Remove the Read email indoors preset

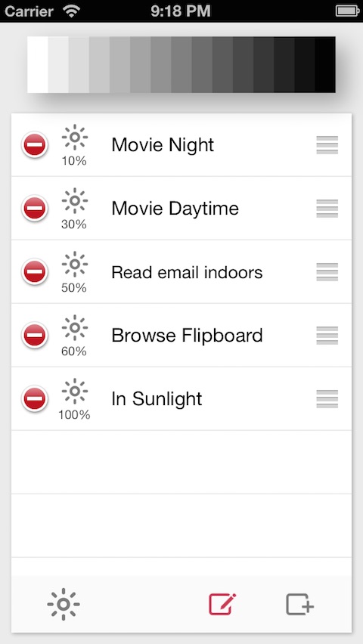coord(35,272)
